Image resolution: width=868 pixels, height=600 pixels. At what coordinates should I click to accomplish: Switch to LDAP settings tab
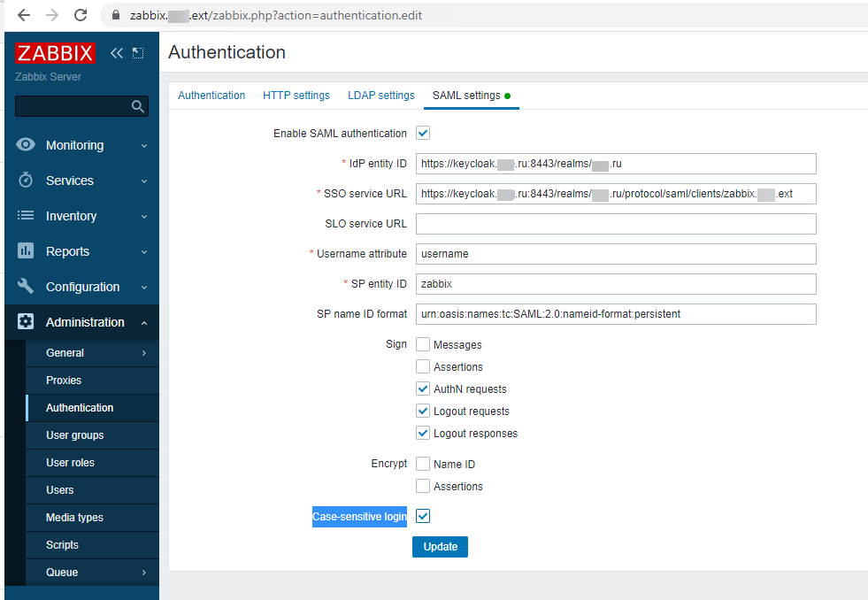pos(380,96)
